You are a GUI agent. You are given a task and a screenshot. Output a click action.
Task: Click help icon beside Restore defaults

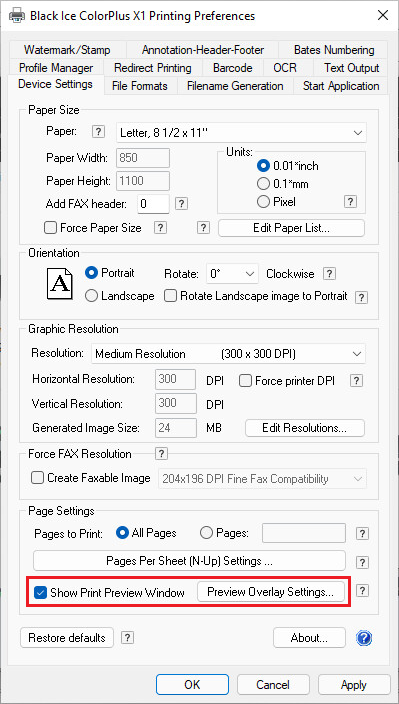[128, 638]
